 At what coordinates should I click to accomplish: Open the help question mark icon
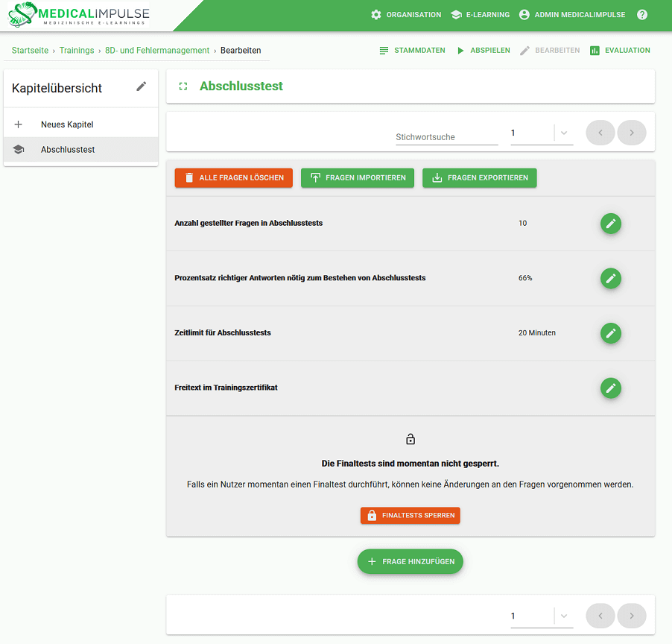pyautogui.click(x=642, y=15)
